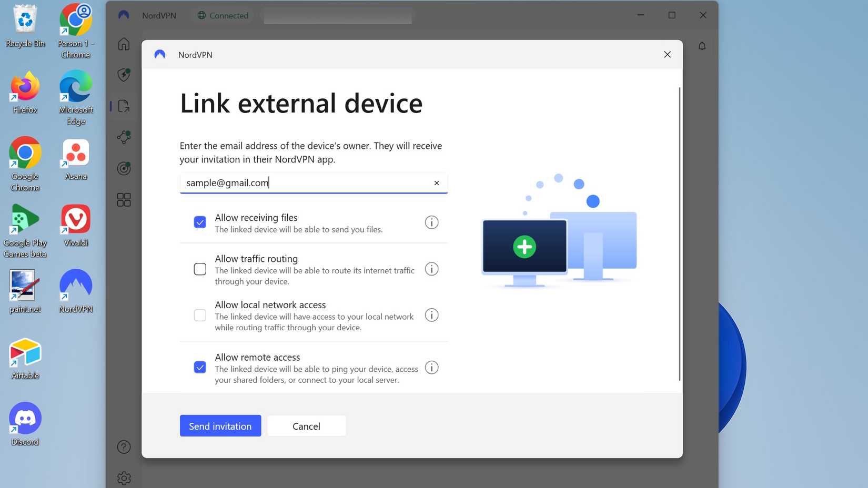Open the Dark Web Monitor panel

pos(123,168)
